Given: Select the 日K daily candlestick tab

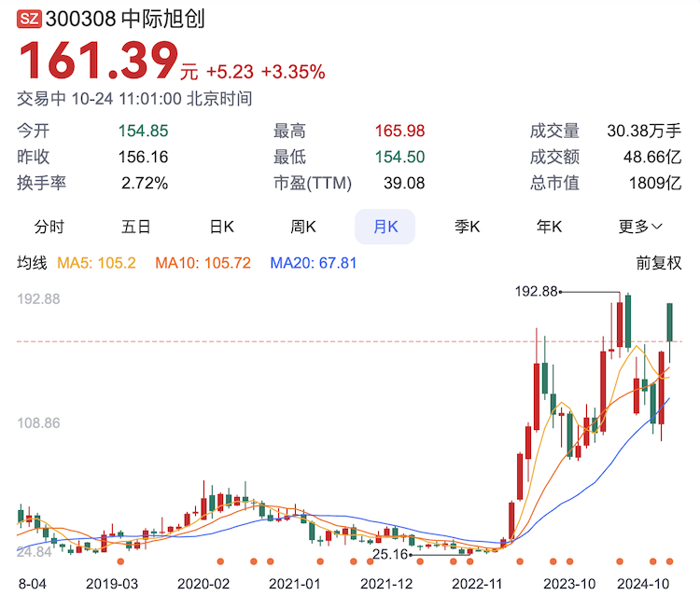Looking at the screenshot, I should point(222,227).
